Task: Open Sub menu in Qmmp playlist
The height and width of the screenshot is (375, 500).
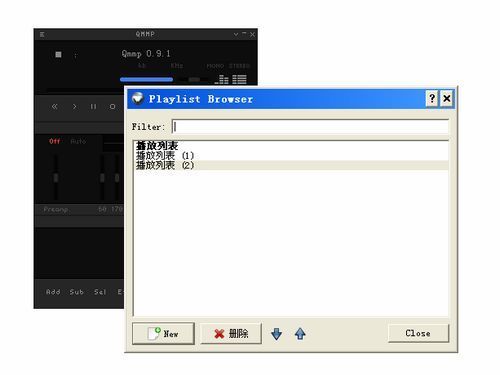Action: tap(77, 292)
